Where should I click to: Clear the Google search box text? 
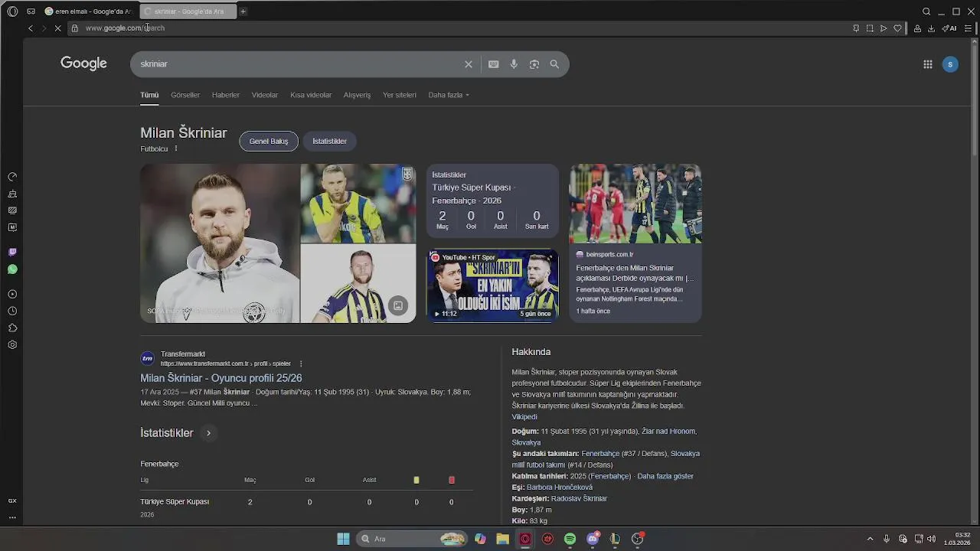click(469, 64)
